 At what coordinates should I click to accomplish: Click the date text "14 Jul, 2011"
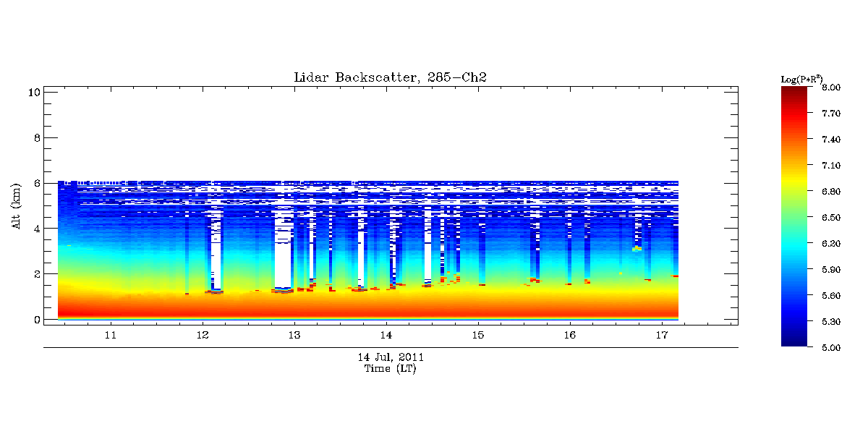point(391,357)
